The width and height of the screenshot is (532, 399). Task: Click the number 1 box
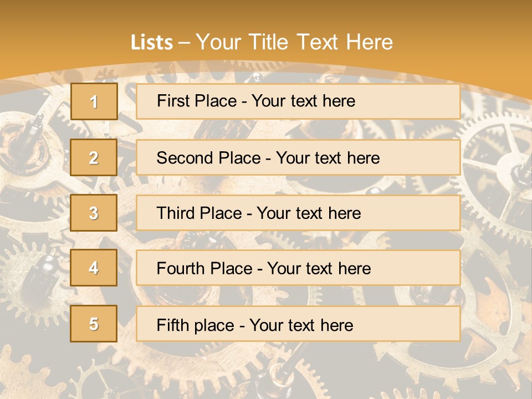coord(94,101)
